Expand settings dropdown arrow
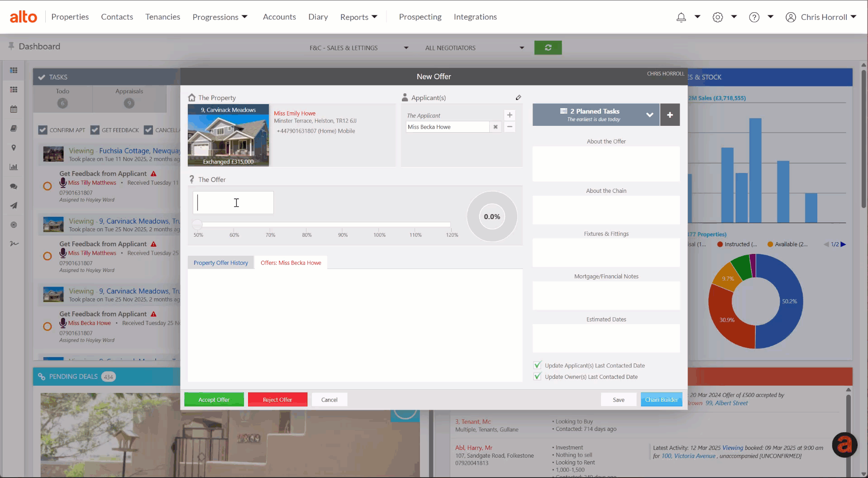The width and height of the screenshot is (868, 478). point(734,17)
